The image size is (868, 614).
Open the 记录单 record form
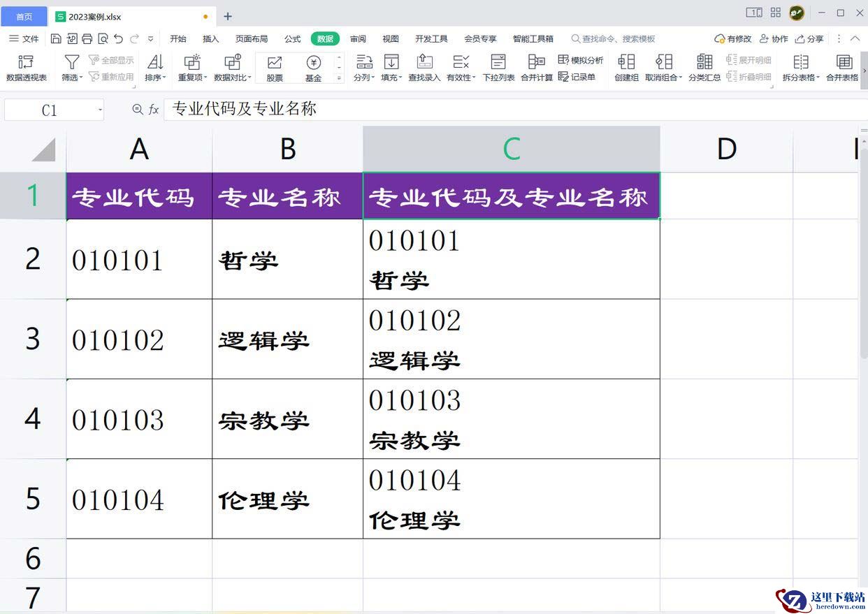click(x=577, y=77)
